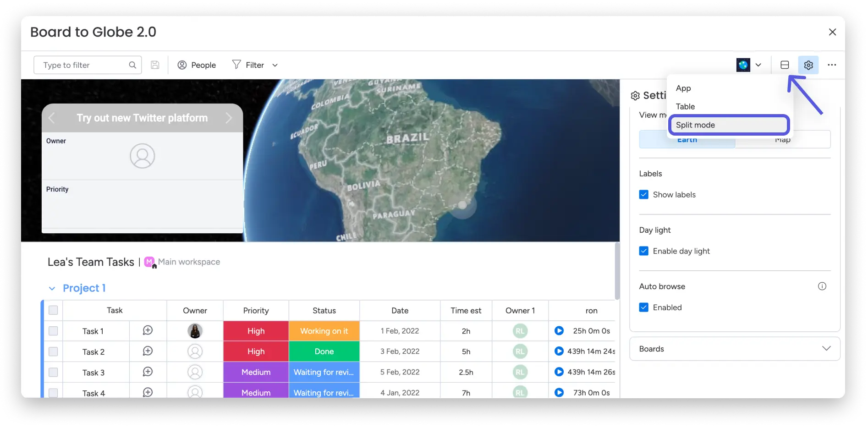
Task: Open the Main workspace link
Action: (189, 262)
